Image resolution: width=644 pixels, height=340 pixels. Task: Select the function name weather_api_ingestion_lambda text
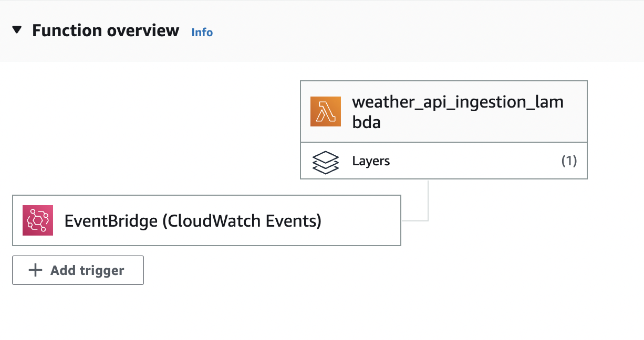pyautogui.click(x=459, y=112)
